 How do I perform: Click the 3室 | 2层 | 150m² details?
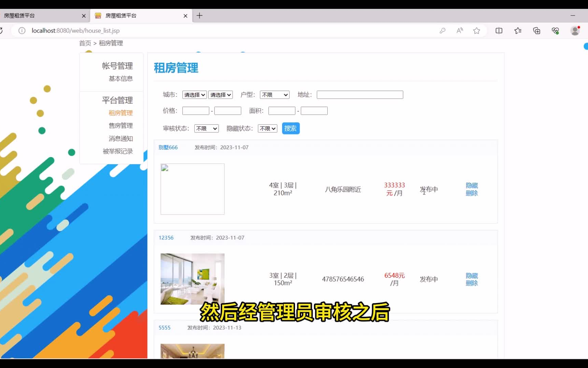(283, 279)
